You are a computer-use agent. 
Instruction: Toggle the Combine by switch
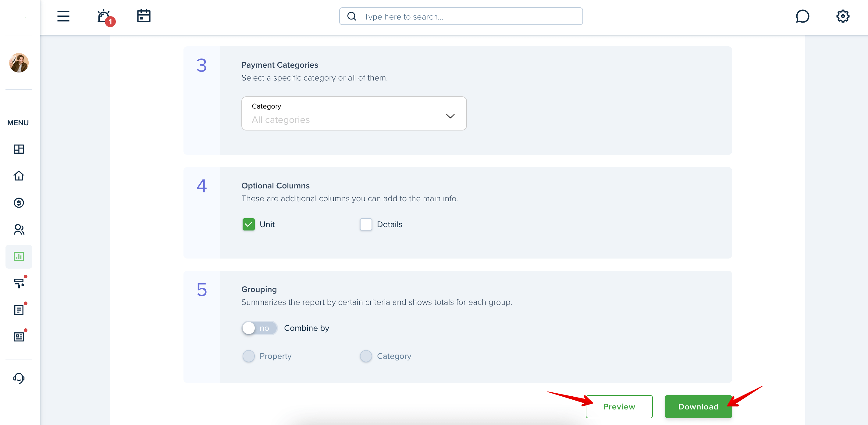point(259,328)
